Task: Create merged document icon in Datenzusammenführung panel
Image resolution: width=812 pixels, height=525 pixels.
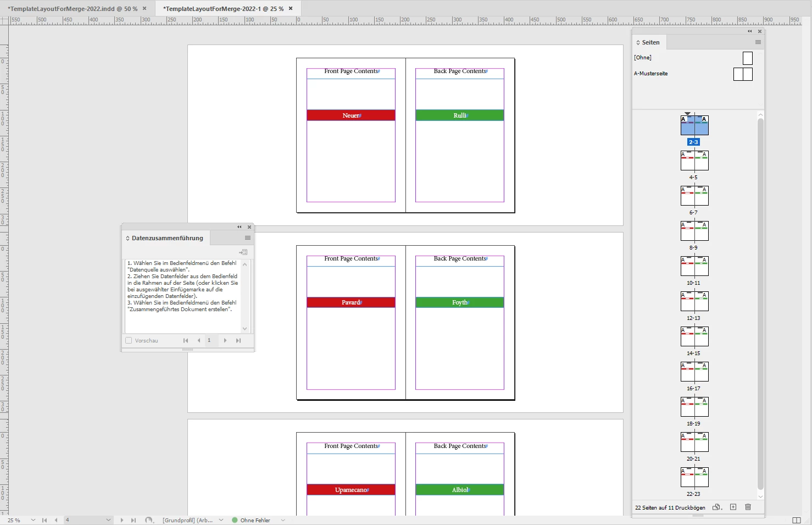Action: [243, 252]
